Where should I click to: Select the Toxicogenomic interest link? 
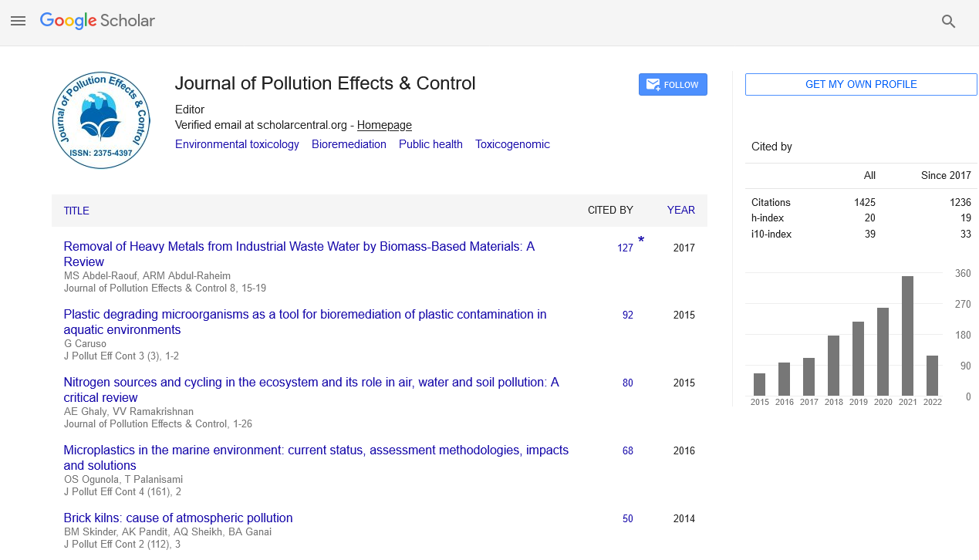click(512, 144)
